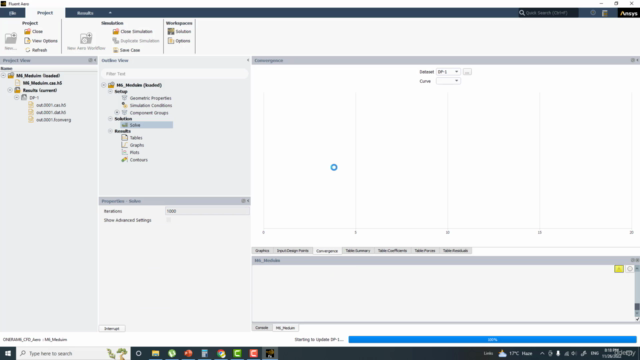Click the Iterations value field
Screen dimensions: 640x360
tap(207, 211)
